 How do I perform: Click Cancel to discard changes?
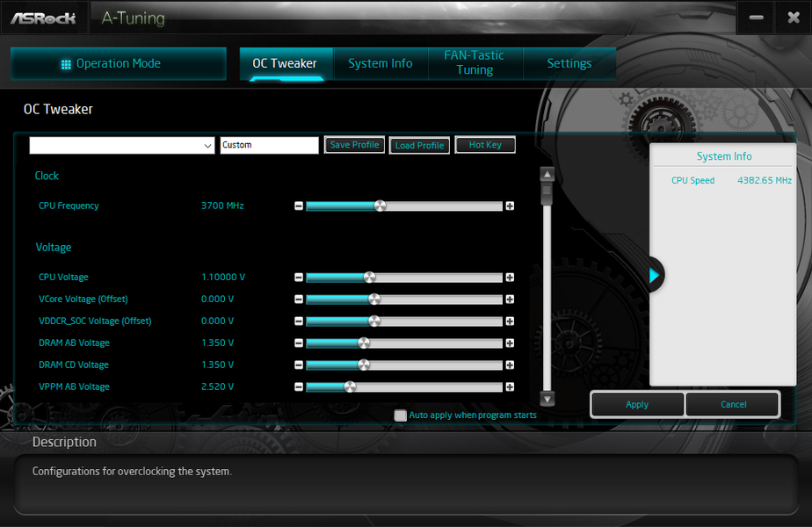(x=733, y=405)
